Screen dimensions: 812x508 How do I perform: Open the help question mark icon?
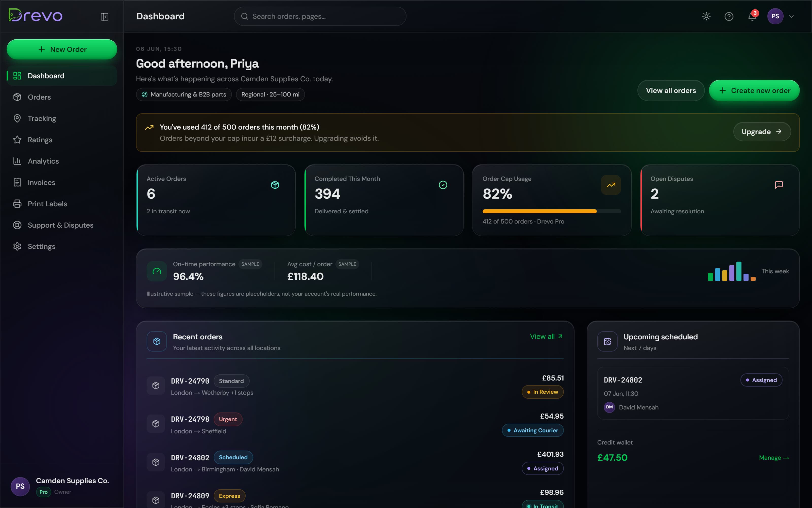729,16
